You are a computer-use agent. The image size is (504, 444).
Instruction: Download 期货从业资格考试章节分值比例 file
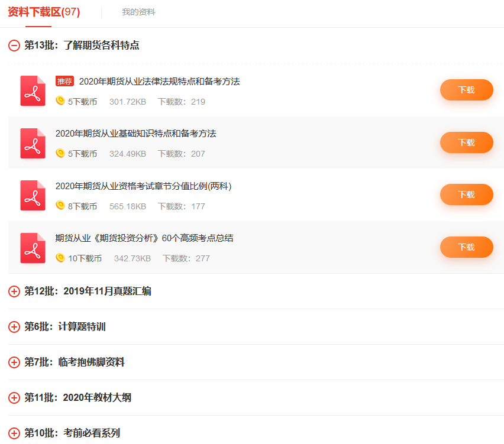(x=466, y=195)
